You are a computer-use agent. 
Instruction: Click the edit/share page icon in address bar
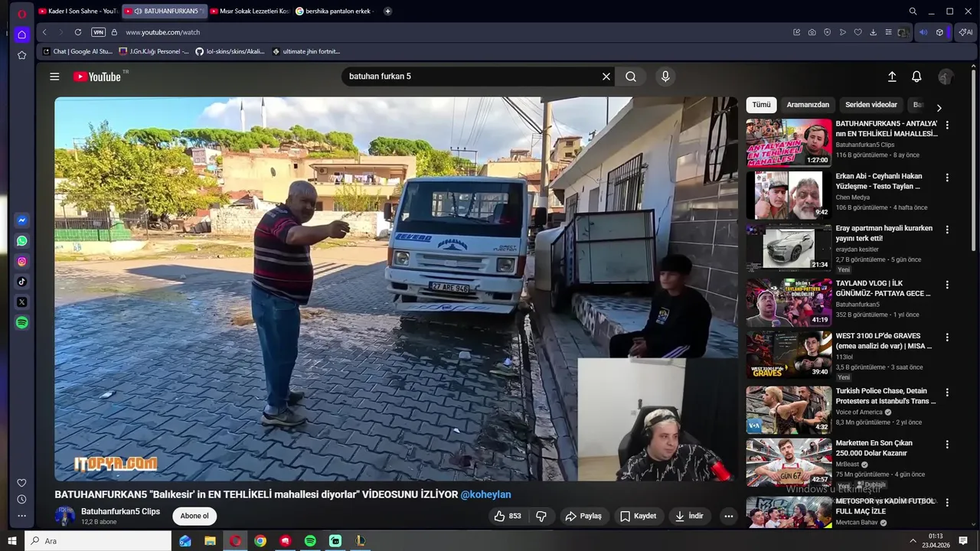[796, 32]
